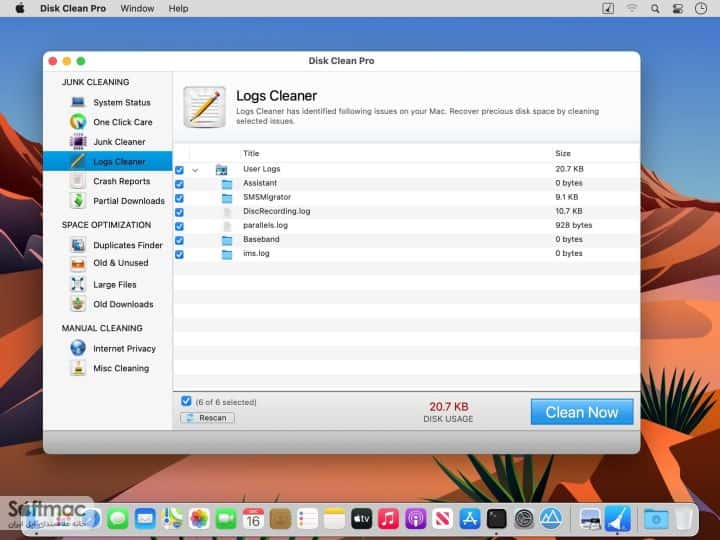720x540 pixels.
Task: Open App Store in the Dock
Action: (470, 519)
